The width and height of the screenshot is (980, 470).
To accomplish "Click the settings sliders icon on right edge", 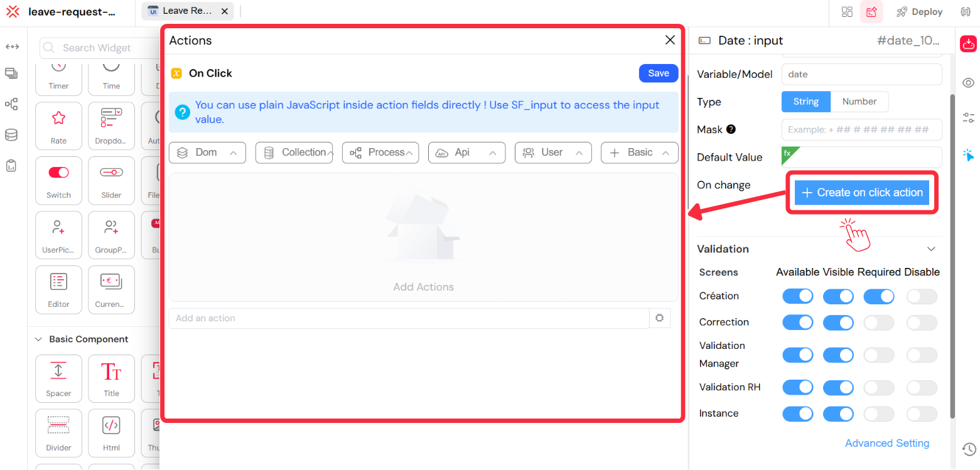I will [968, 117].
